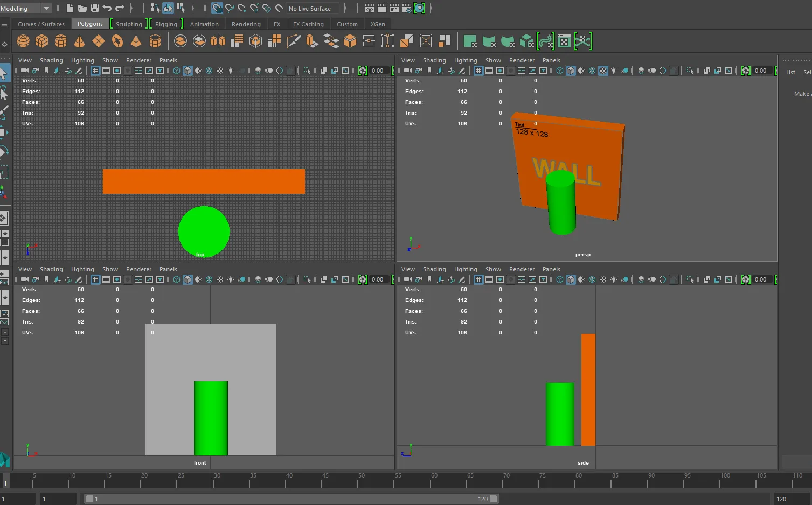Save the scene with the floppy disk icon
This screenshot has height=505, width=812.
coord(95,8)
